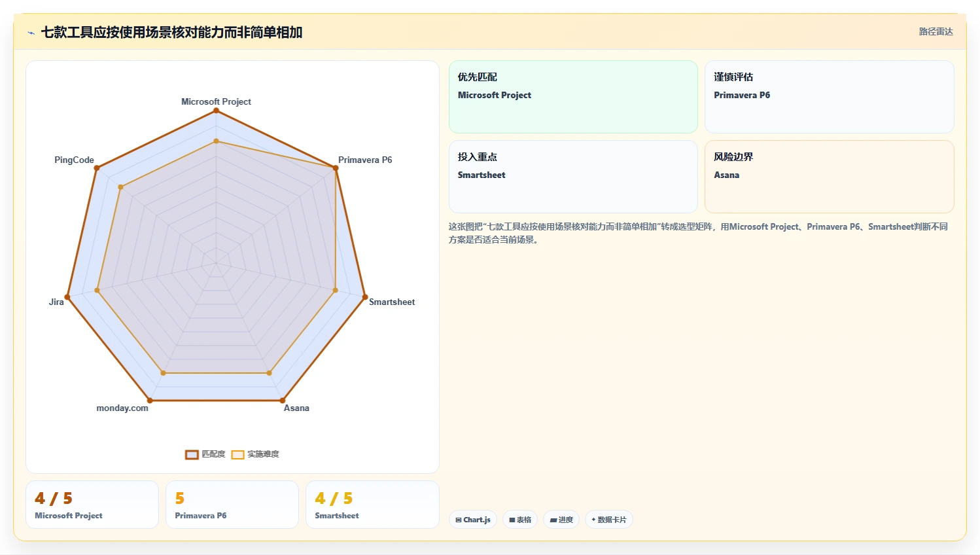Click the monday.com radar axis label

click(x=122, y=408)
